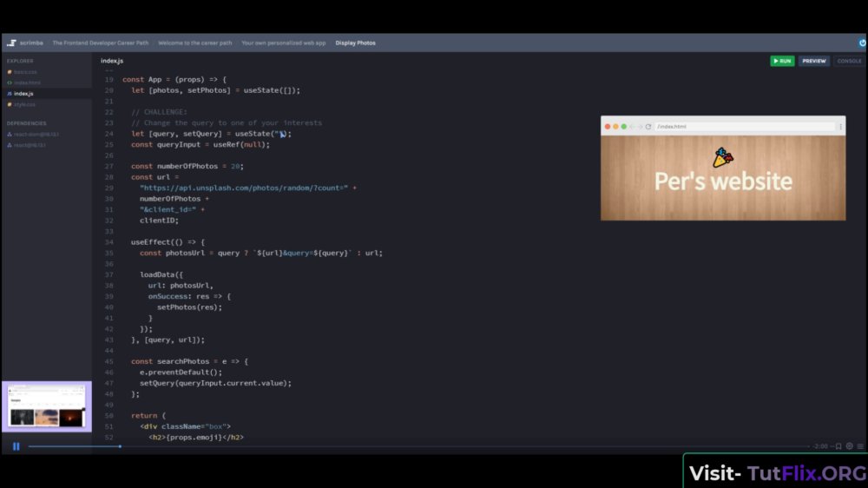Toggle the PREVIEW panel
The width and height of the screenshot is (868, 488).
point(814,61)
